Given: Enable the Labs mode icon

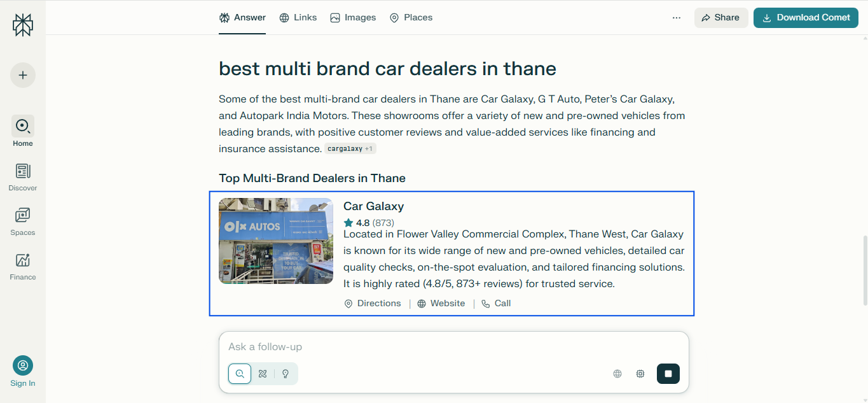Looking at the screenshot, I should coord(262,374).
